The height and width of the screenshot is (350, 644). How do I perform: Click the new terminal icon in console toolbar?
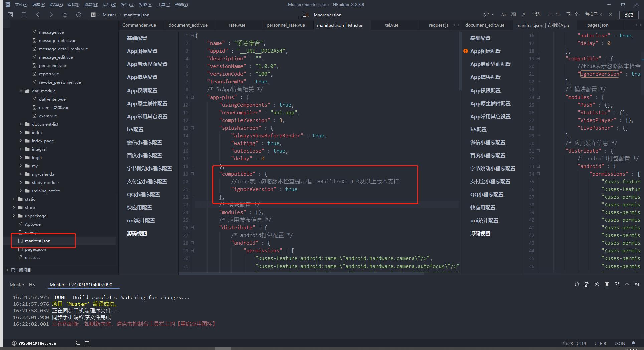click(x=617, y=284)
